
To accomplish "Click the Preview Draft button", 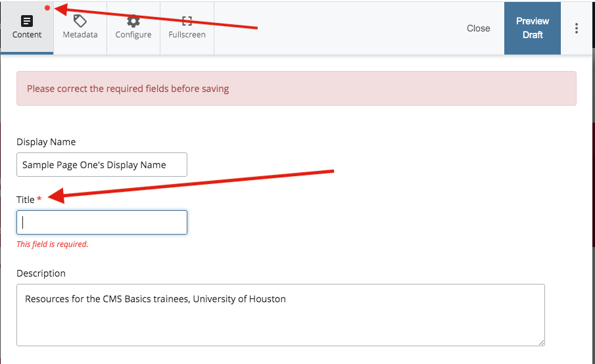I will tap(533, 28).
